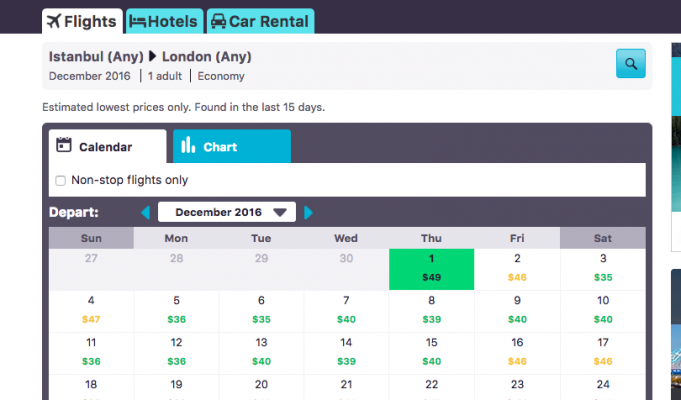This screenshot has width=681, height=400.
Task: Advance to next month with right arrow
Action: pyautogui.click(x=308, y=212)
